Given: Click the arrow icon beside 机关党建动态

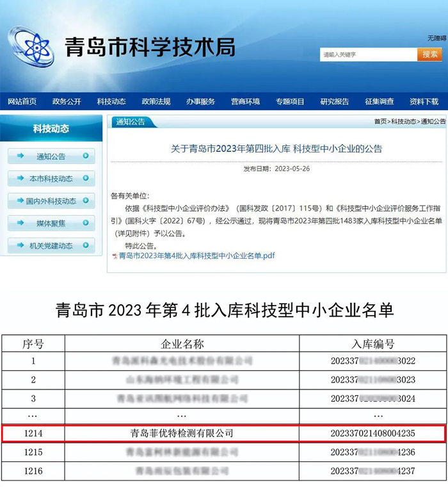Looking at the screenshot, I should coord(20,245).
